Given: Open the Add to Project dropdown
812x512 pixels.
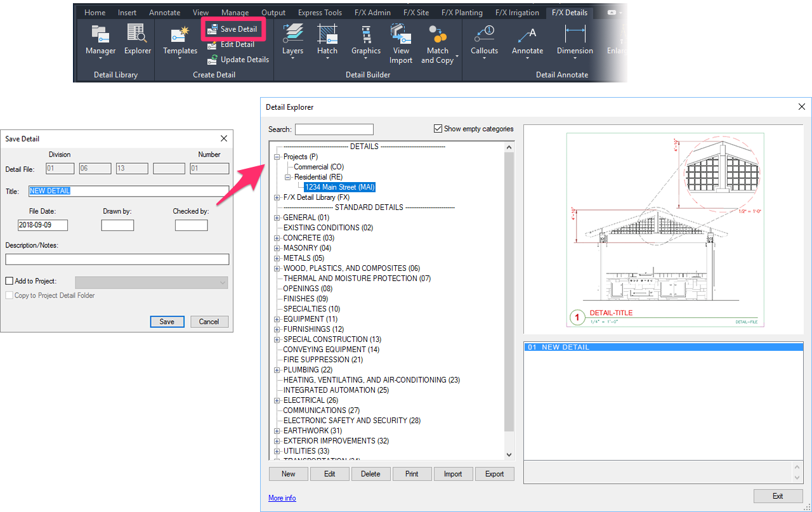Looking at the screenshot, I should pyautogui.click(x=152, y=282).
